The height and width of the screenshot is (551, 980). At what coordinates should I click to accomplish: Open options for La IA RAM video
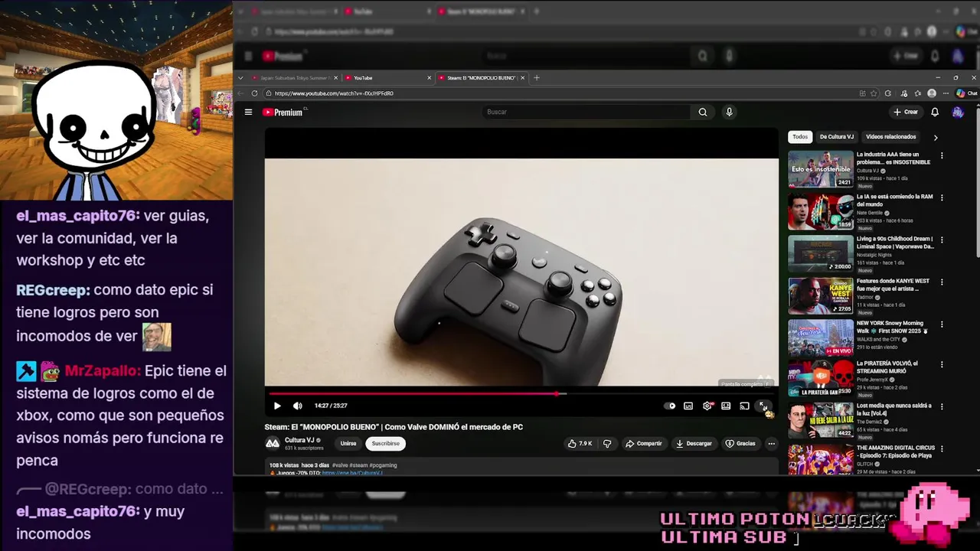point(942,197)
